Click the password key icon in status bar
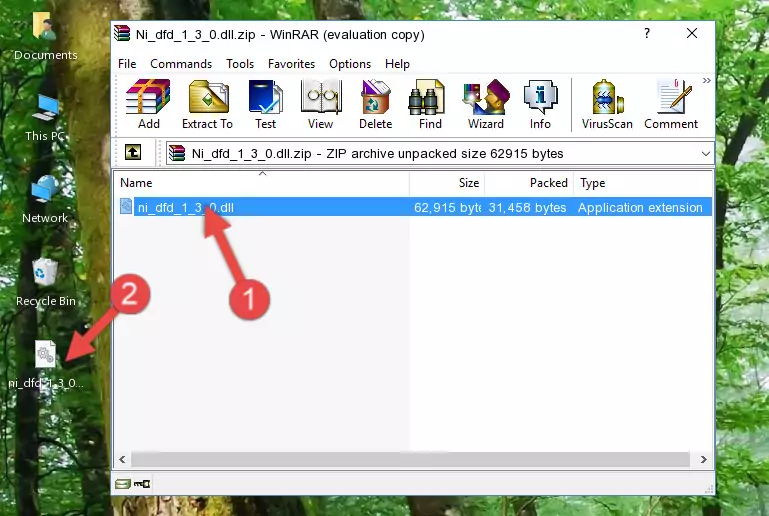 coord(142,484)
